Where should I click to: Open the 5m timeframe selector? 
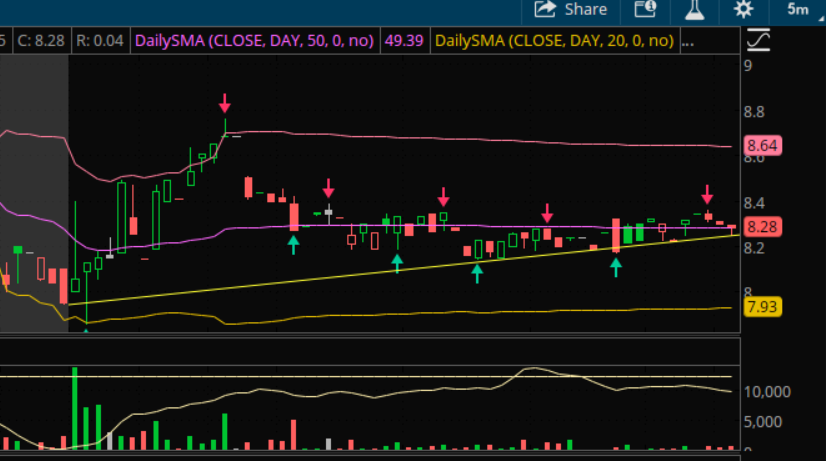pyautogui.click(x=798, y=9)
